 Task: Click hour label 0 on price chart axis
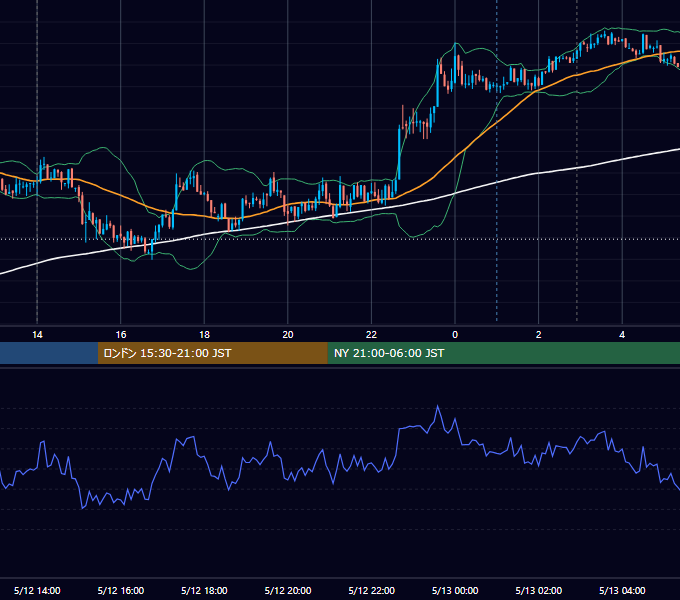pyautogui.click(x=455, y=335)
